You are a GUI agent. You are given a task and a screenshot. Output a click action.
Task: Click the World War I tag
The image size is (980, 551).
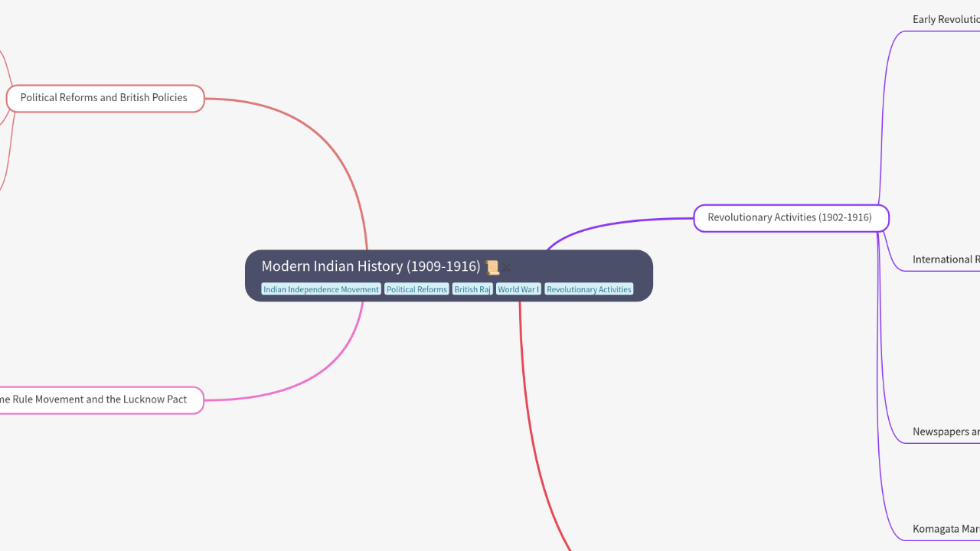[x=518, y=289]
